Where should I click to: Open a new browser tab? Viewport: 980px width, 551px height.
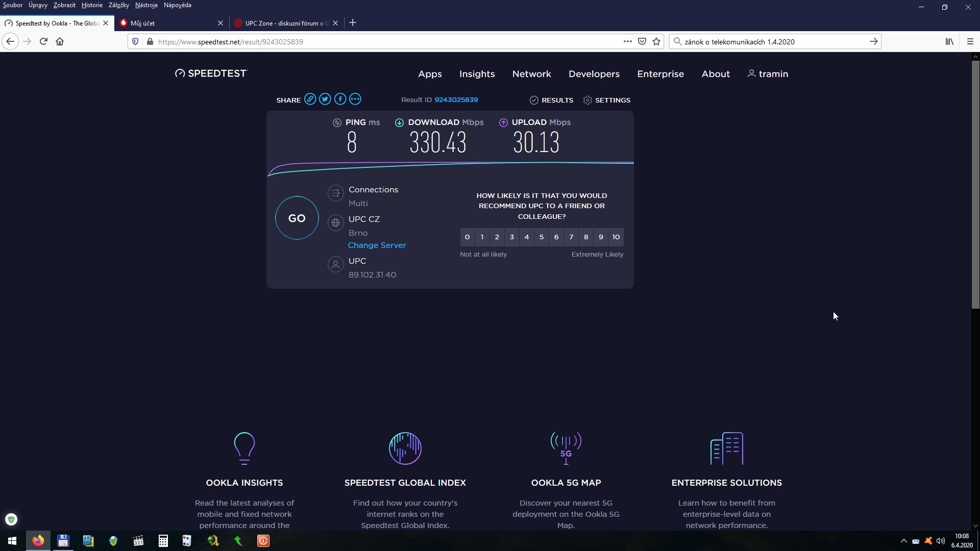353,22
